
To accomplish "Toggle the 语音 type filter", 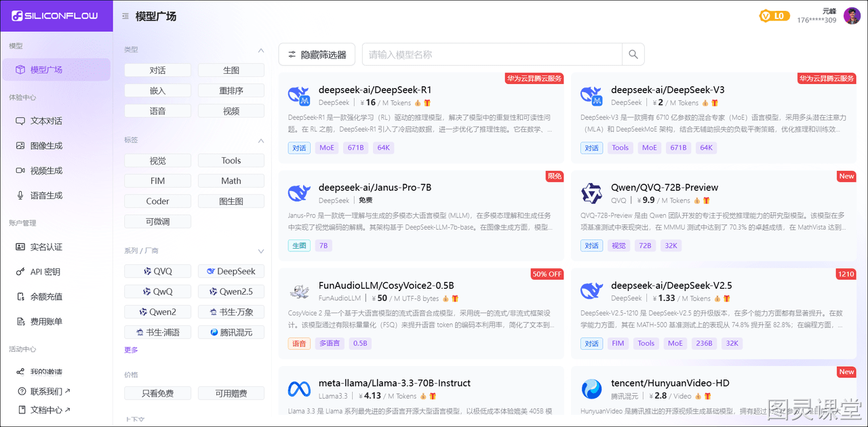I will pyautogui.click(x=157, y=111).
